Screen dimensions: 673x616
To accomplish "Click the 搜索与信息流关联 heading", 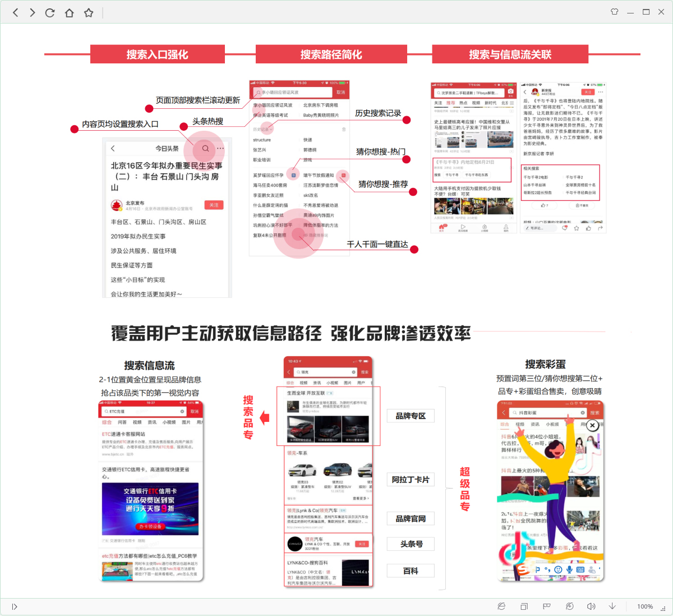I will [x=510, y=54].
